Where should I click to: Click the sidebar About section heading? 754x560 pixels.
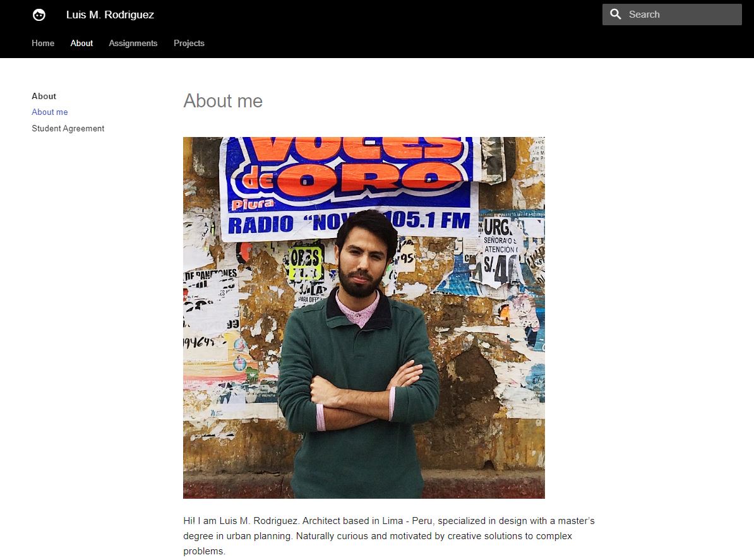coord(44,96)
